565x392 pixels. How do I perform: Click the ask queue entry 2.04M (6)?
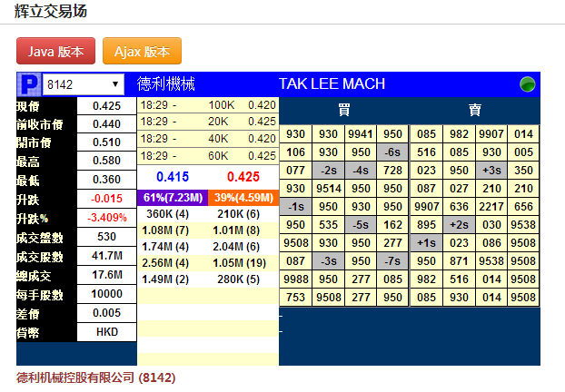coord(236,247)
